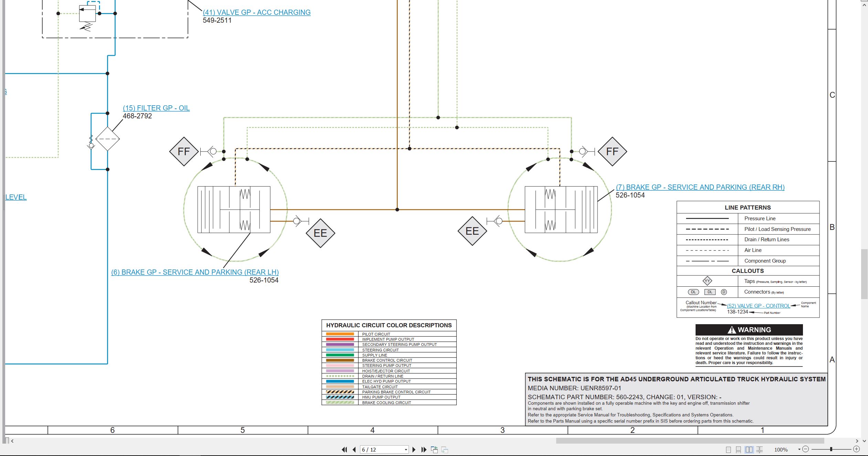Switch to continuous facing view
This screenshot has height=456, width=868.
click(760, 449)
